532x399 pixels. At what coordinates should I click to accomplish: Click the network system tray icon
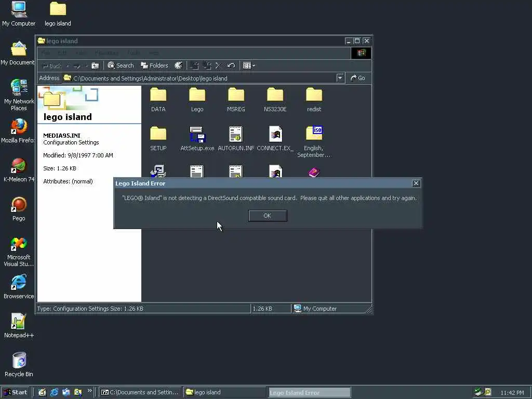[x=478, y=392]
